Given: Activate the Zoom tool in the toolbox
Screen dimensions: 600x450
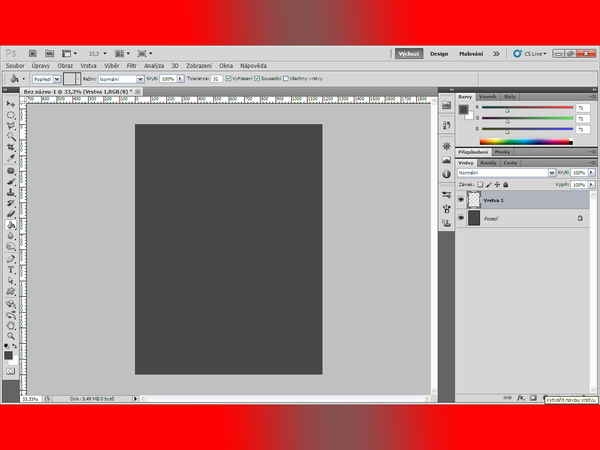Looking at the screenshot, I should (x=10, y=335).
